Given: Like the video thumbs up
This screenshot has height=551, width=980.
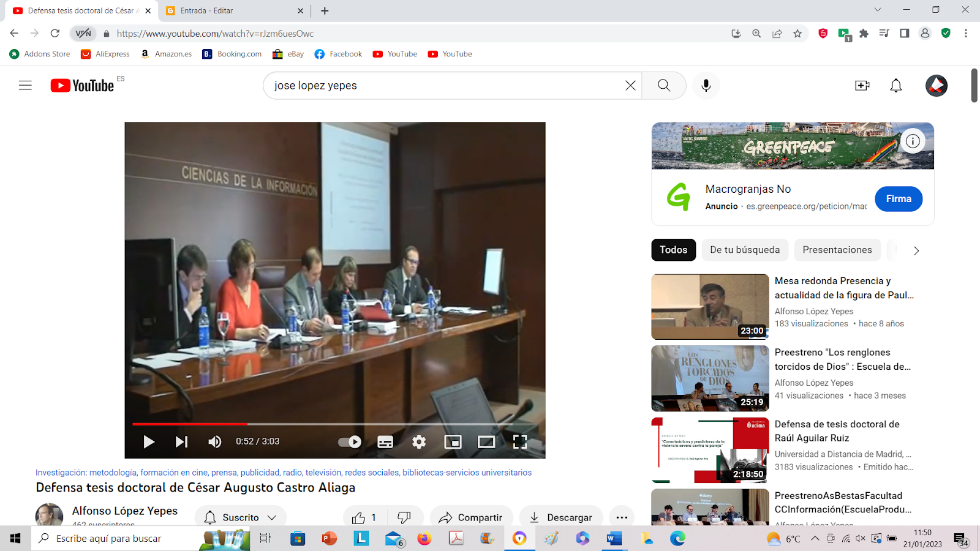Looking at the screenshot, I should coord(364,517).
